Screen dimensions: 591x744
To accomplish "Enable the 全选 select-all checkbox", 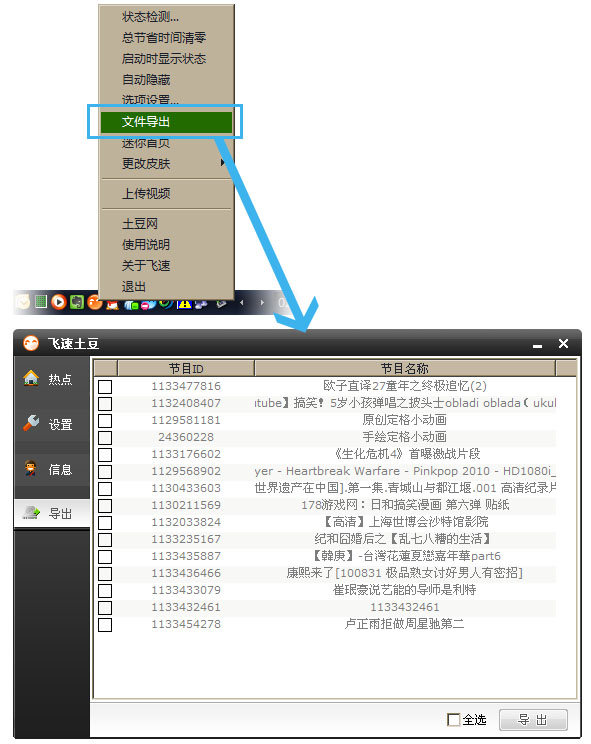I will [453, 720].
